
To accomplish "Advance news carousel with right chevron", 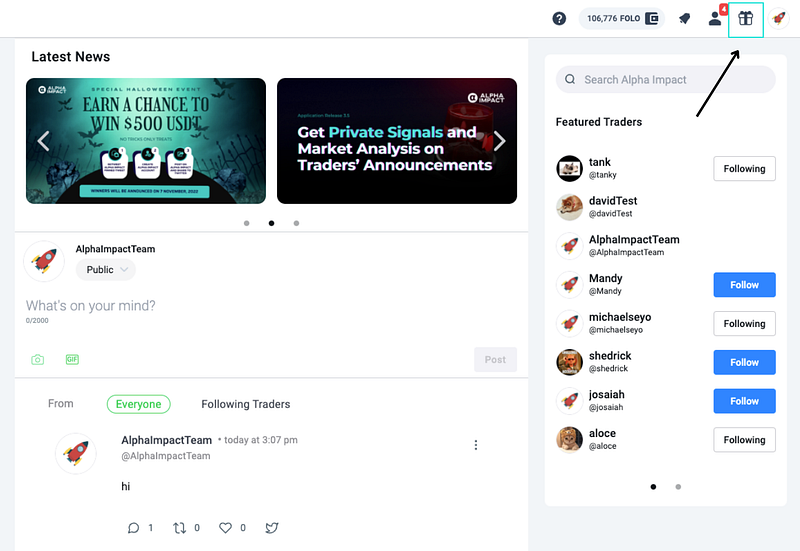I will click(x=499, y=141).
